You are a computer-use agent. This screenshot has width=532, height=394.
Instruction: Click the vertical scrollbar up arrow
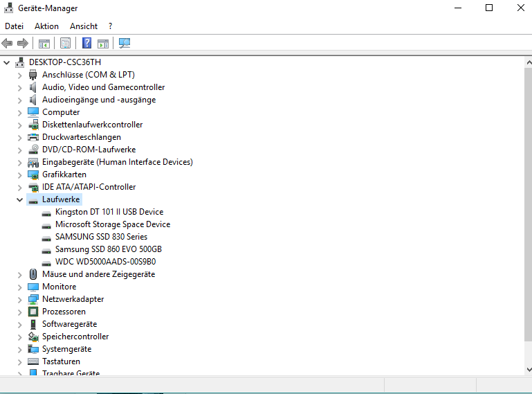pos(529,62)
